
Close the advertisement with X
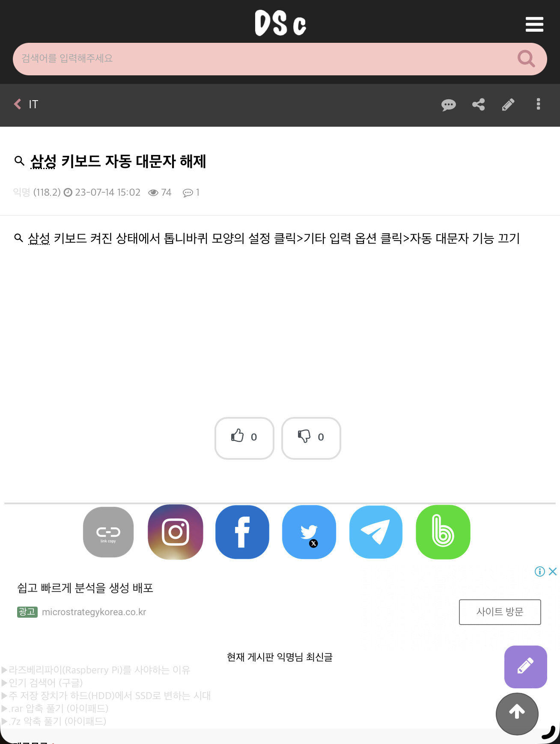[x=553, y=571]
